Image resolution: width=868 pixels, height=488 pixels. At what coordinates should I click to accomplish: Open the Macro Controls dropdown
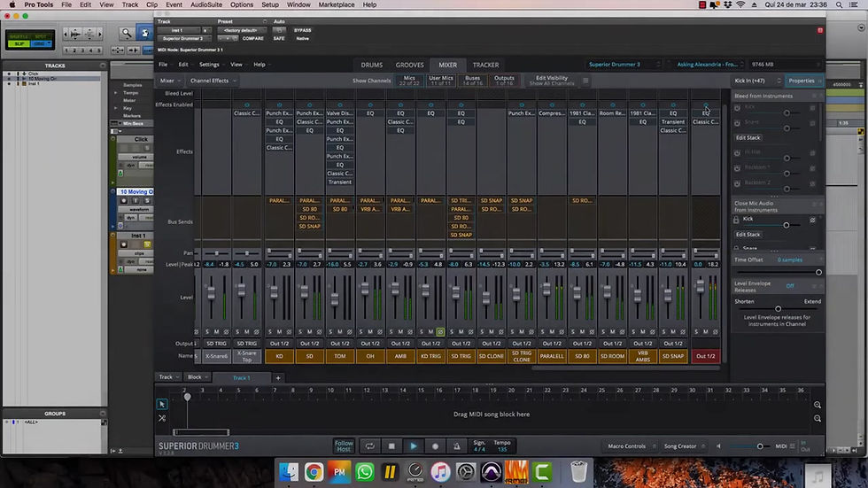631,446
